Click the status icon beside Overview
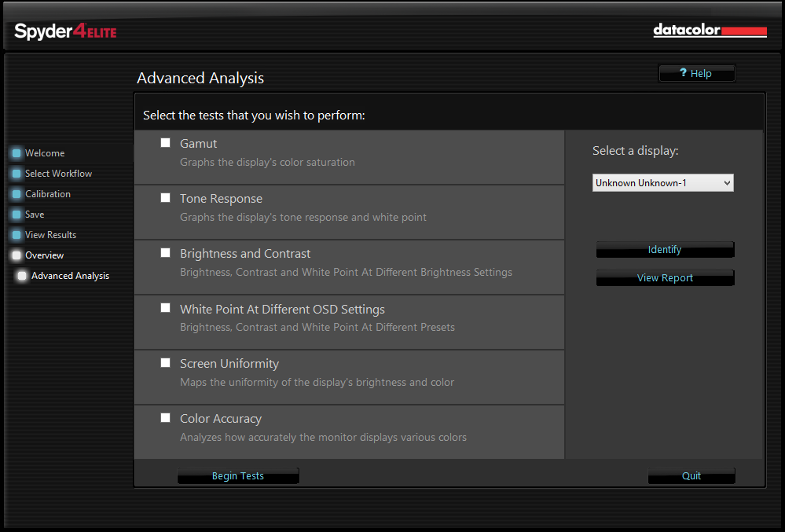The width and height of the screenshot is (785, 532). click(x=17, y=255)
